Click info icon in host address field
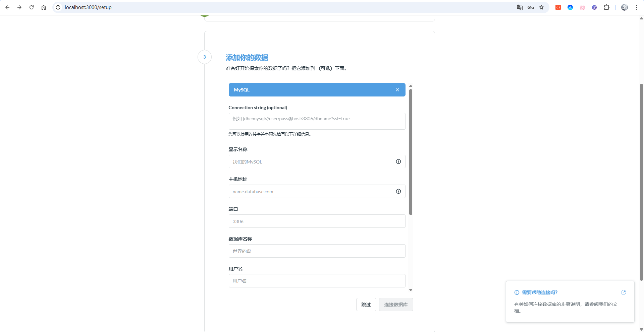This screenshot has width=644, height=332. click(398, 191)
